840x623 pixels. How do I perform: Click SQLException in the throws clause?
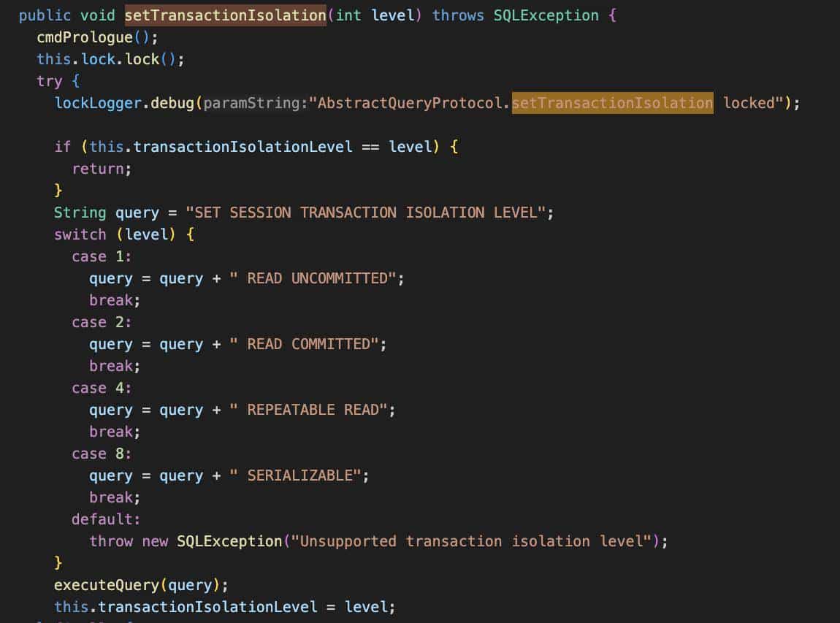point(546,15)
